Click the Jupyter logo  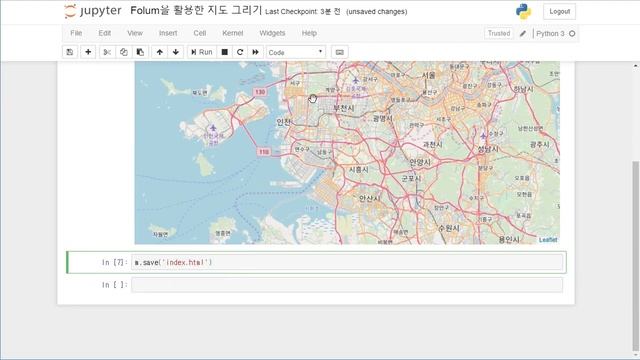tap(93, 11)
